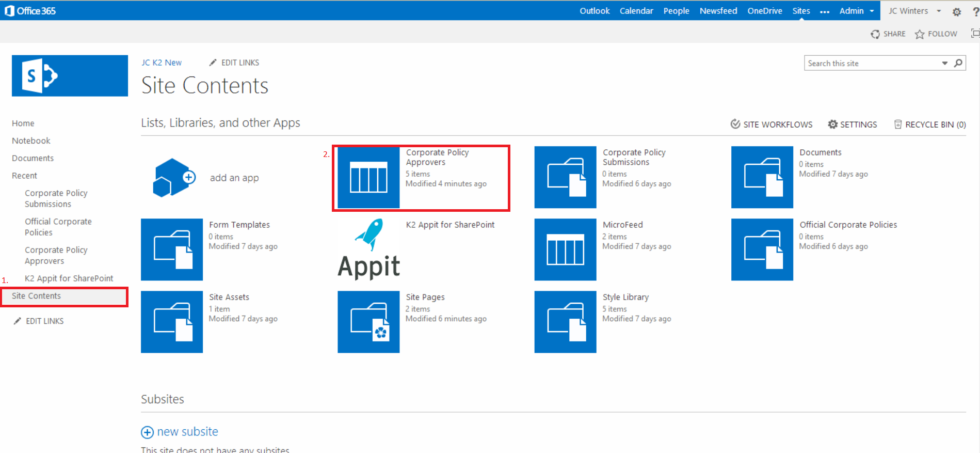The image size is (980, 453).
Task: Open sidebar Corporate Policy Approvers link
Action: 56,255
